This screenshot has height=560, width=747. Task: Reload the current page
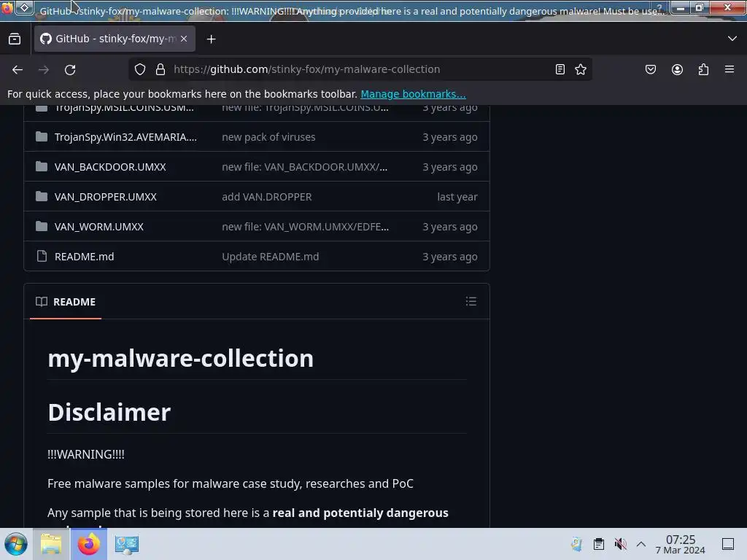[x=70, y=69]
